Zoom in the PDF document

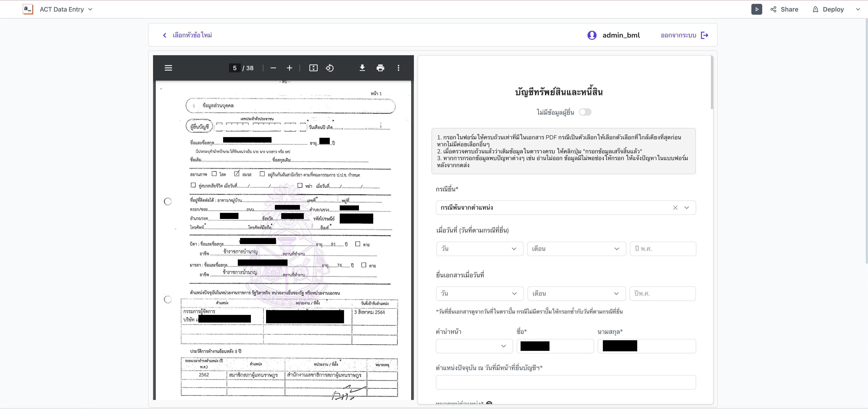coord(289,68)
